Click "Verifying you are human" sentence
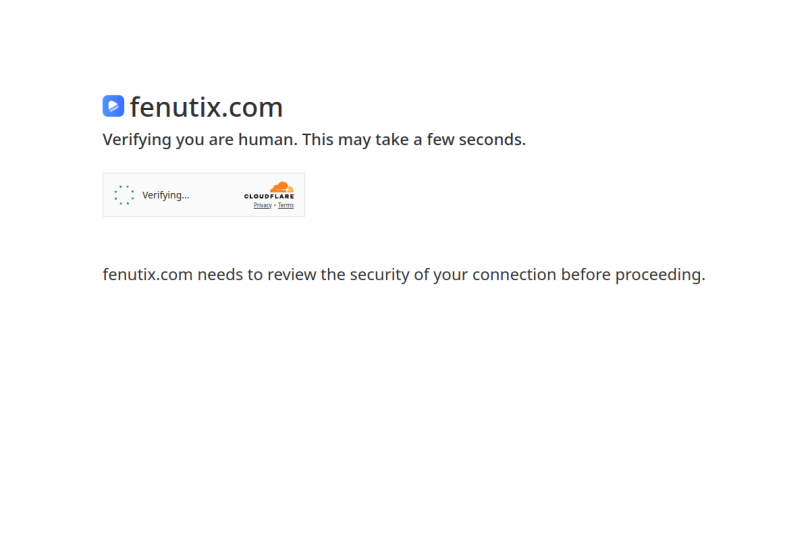The width and height of the screenshot is (810, 540). 200,140
